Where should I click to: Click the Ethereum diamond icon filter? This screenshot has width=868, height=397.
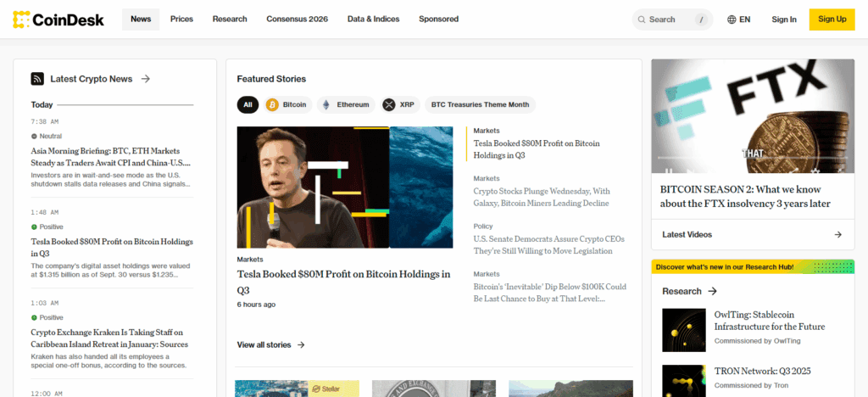(x=325, y=104)
